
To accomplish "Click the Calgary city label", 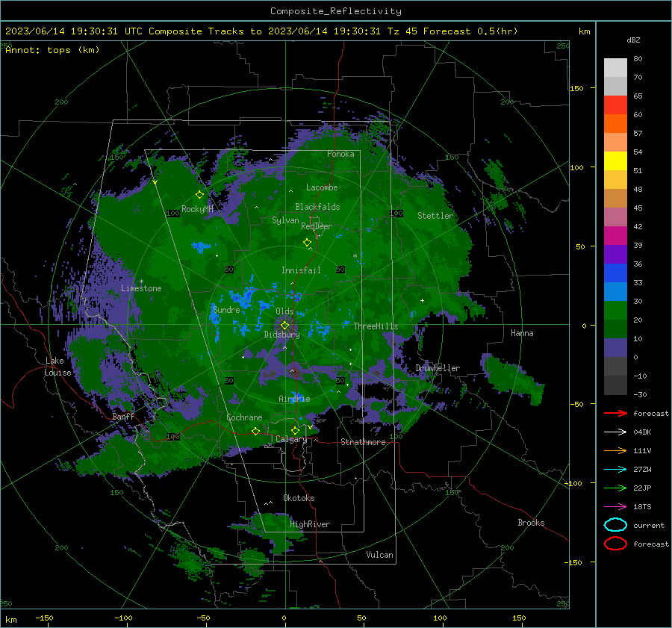I will click(x=291, y=439).
